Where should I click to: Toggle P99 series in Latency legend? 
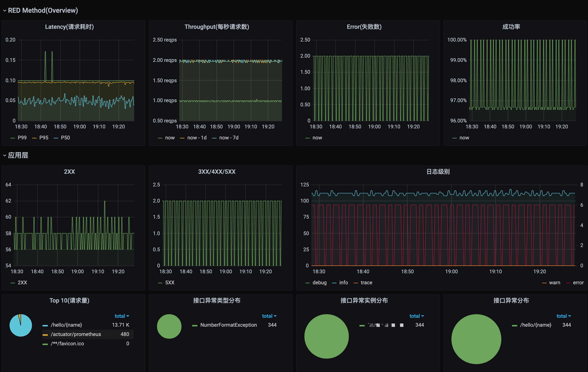[22, 138]
